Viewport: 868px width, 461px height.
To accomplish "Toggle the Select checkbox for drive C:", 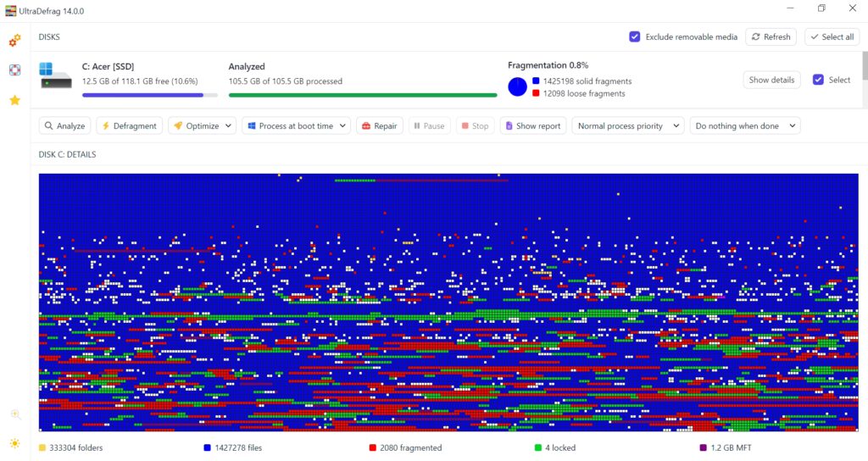I will point(818,80).
